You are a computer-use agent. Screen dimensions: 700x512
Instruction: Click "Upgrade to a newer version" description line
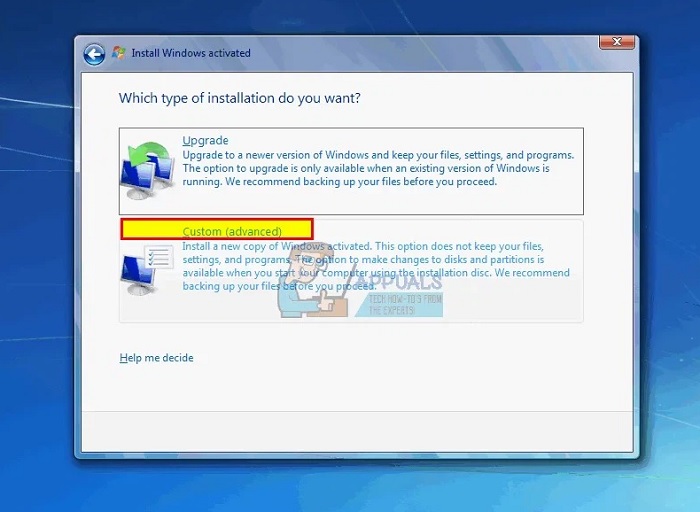click(x=378, y=155)
